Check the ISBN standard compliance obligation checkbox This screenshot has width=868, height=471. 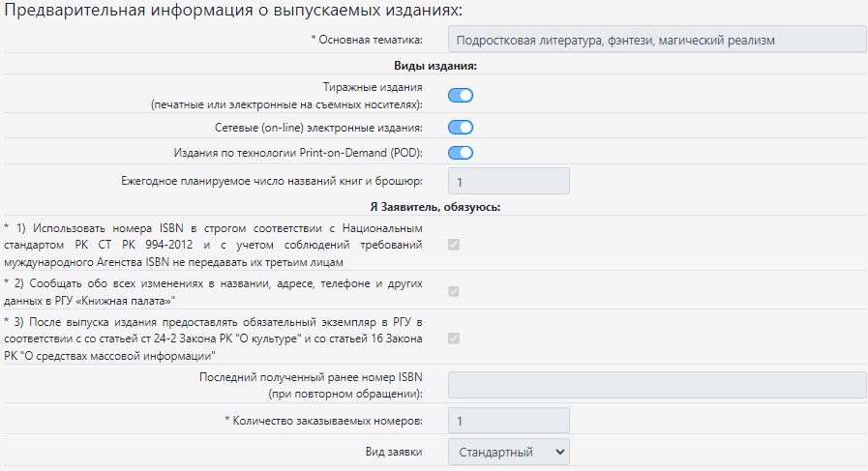point(454,245)
